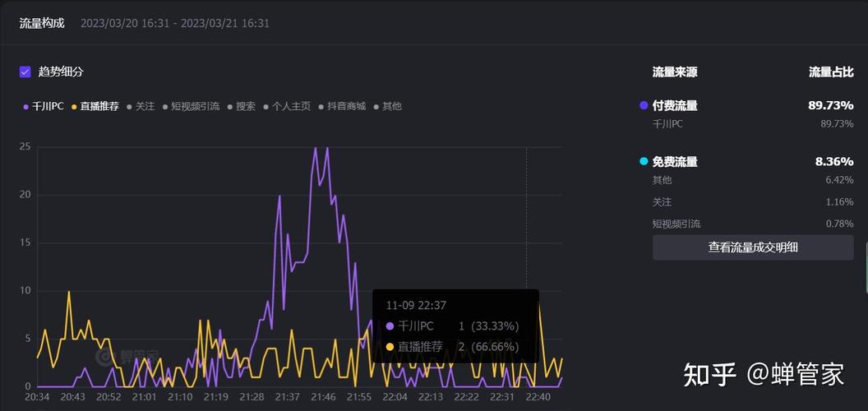Select the 付费流量 purple dot
Screen dimensions: 868x411
pyautogui.click(x=644, y=105)
